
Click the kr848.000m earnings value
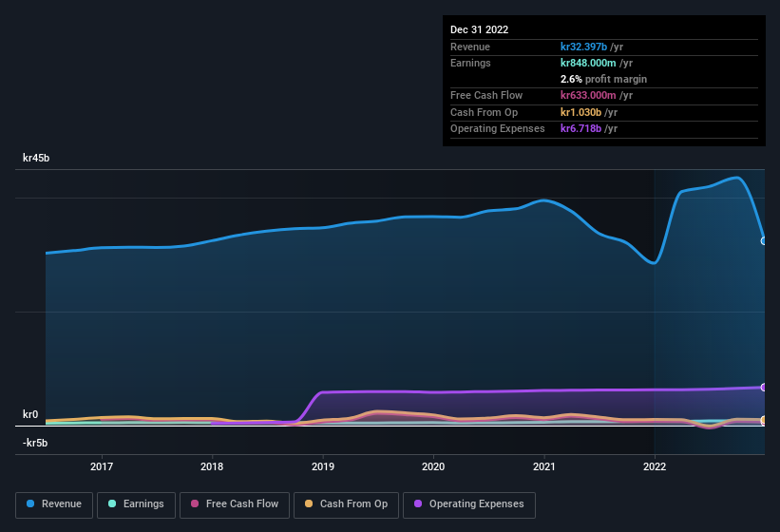click(588, 63)
